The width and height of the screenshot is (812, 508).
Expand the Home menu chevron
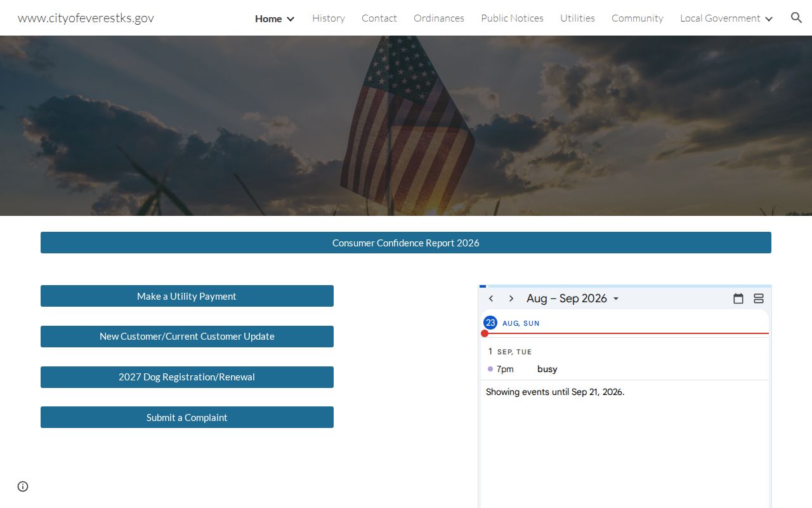pyautogui.click(x=291, y=19)
